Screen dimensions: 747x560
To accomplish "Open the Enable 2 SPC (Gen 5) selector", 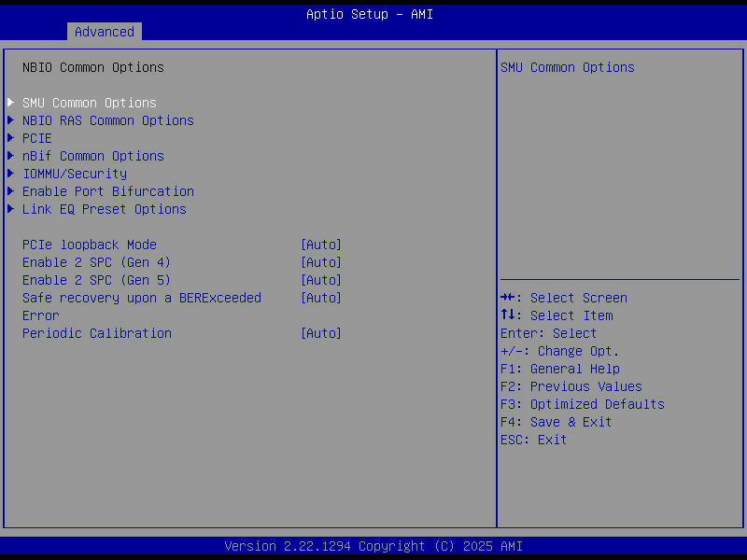I will [320, 280].
